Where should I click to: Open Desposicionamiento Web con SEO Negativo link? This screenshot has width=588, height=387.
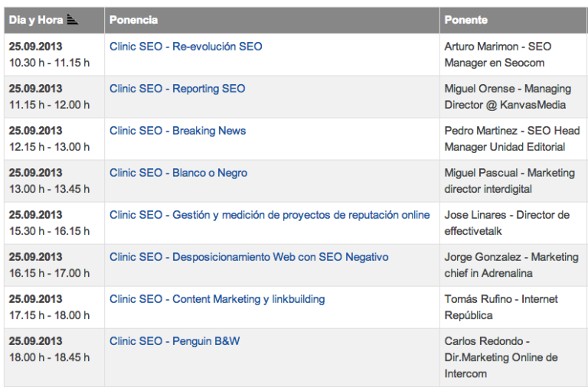click(249, 257)
